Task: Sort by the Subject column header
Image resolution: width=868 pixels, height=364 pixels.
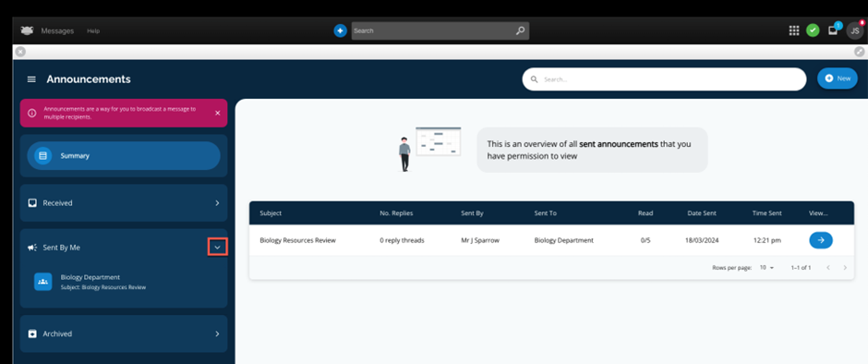Action: (x=271, y=212)
